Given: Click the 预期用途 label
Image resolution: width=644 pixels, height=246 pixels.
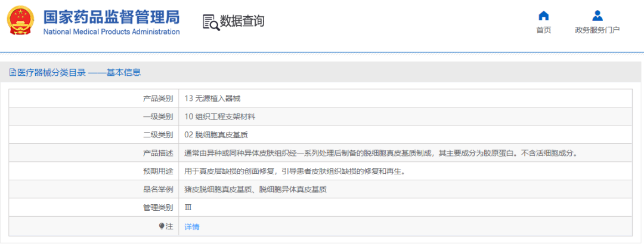Looking at the screenshot, I should [x=158, y=171].
